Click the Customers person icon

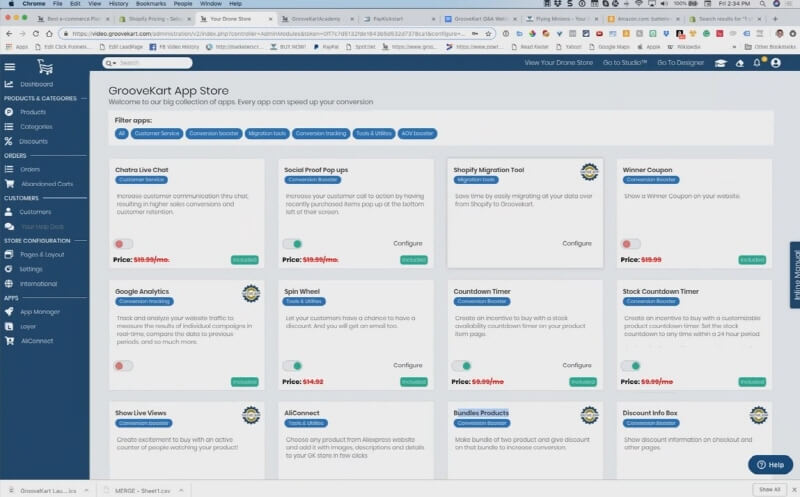click(x=9, y=211)
